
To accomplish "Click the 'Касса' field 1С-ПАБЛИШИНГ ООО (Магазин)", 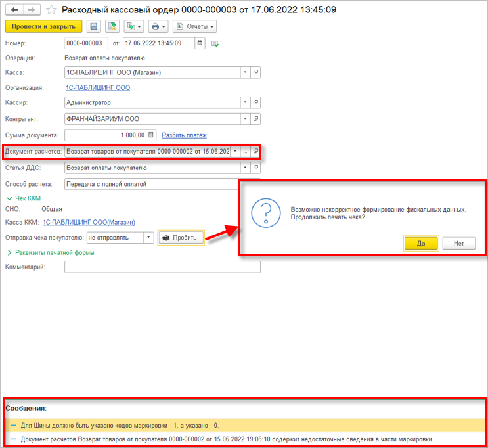I will (x=152, y=72).
